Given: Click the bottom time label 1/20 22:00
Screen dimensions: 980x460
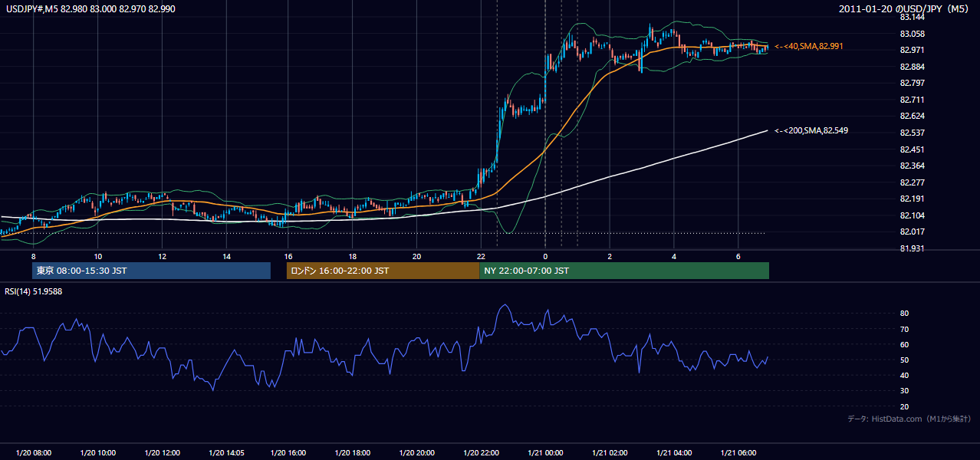Looking at the screenshot, I should click(x=481, y=453).
